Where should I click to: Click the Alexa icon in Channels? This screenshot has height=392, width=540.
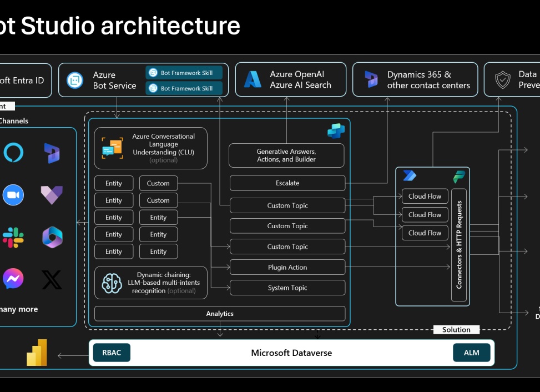click(13, 152)
